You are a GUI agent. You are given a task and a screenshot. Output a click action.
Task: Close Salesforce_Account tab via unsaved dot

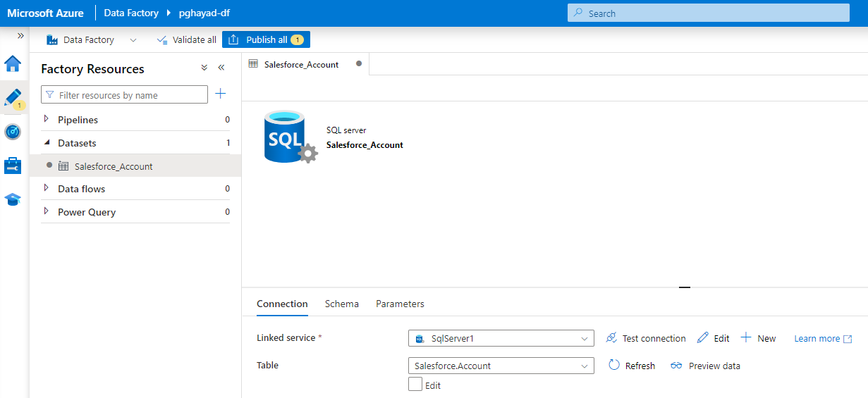359,63
